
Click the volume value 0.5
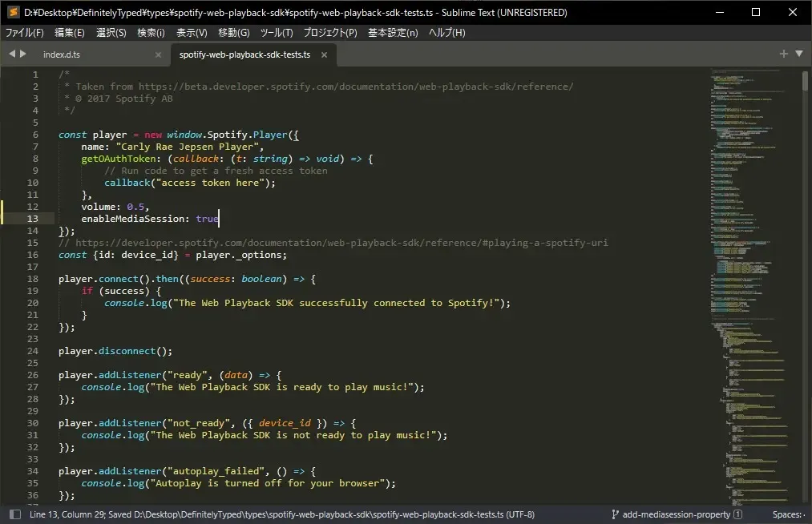click(135, 207)
